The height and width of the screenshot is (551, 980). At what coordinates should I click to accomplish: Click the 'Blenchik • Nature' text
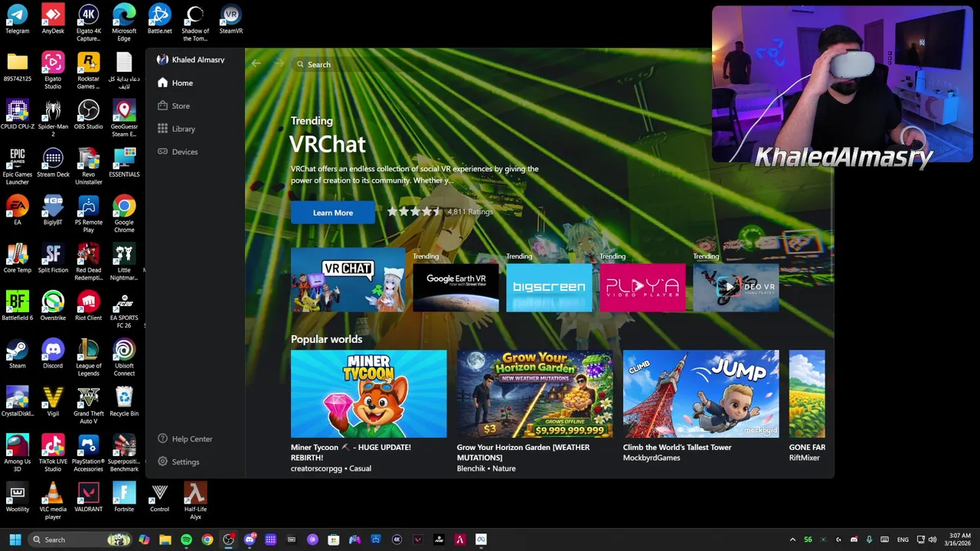pos(486,468)
